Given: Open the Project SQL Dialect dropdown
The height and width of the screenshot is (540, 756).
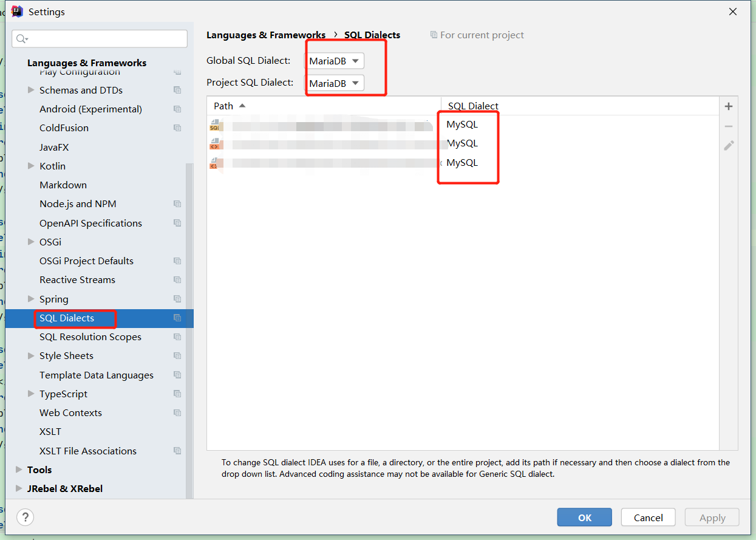Looking at the screenshot, I should [x=335, y=83].
